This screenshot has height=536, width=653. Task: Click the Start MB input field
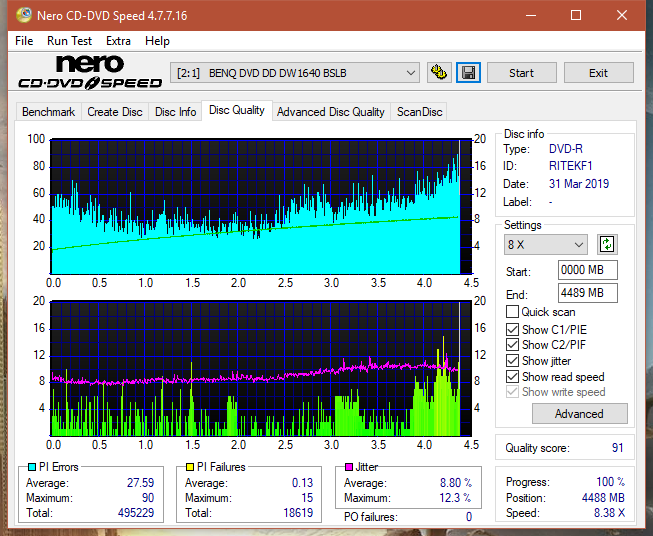click(587, 270)
